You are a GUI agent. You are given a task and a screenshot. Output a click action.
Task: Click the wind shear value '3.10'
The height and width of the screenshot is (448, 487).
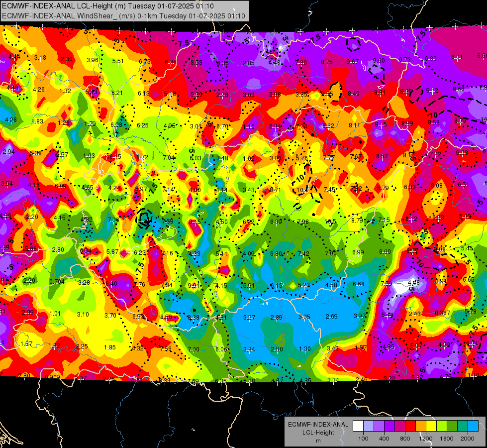click(x=83, y=315)
